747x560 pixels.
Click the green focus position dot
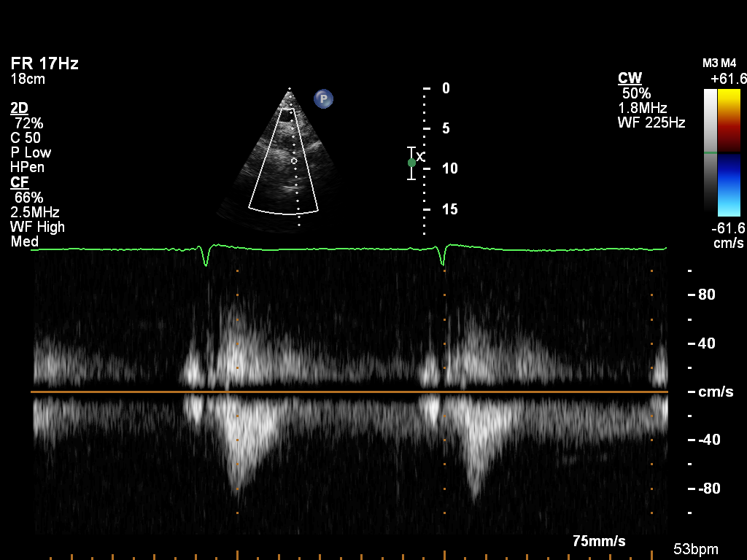pos(411,163)
